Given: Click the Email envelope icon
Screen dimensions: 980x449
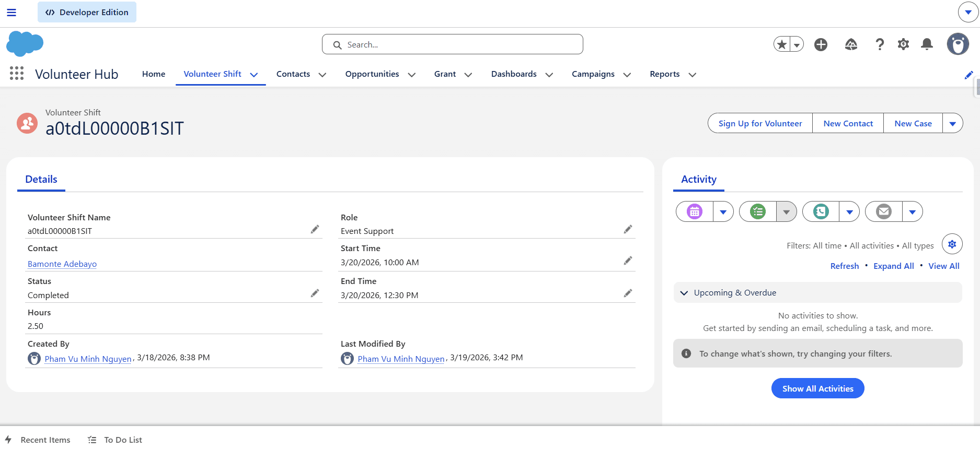Looking at the screenshot, I should coord(883,211).
